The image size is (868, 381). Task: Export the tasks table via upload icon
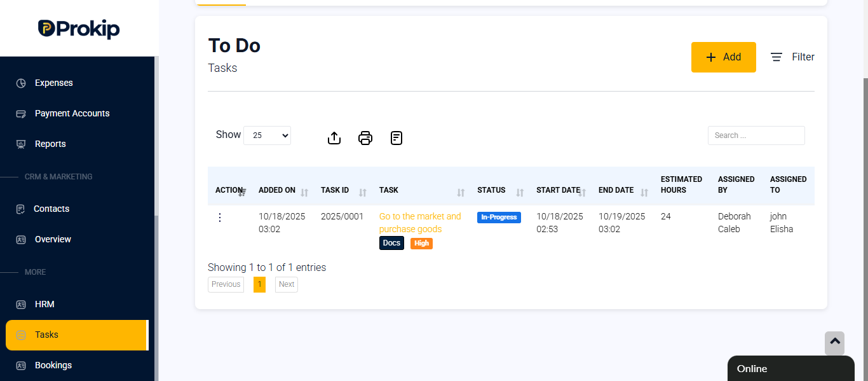[x=334, y=138]
